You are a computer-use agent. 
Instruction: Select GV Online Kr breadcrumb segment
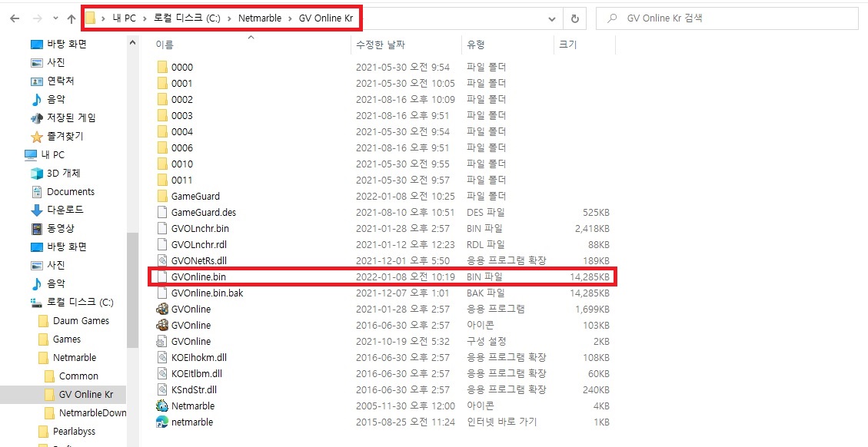(x=326, y=18)
